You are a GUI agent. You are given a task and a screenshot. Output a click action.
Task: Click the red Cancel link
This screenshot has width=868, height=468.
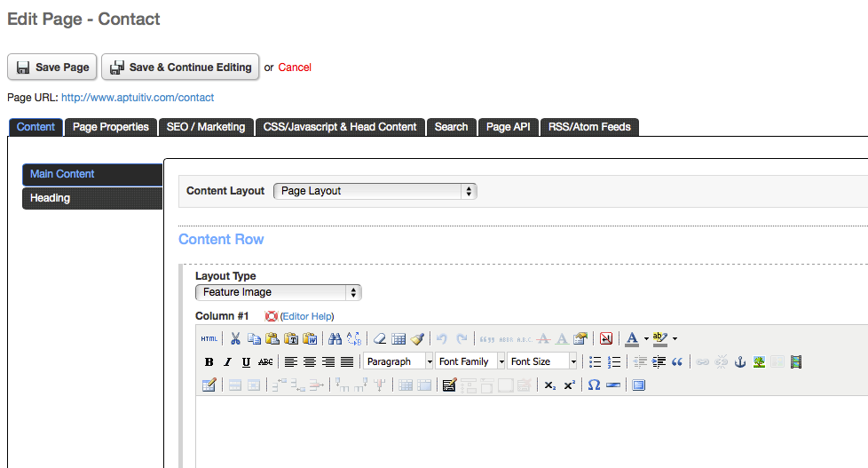click(295, 67)
